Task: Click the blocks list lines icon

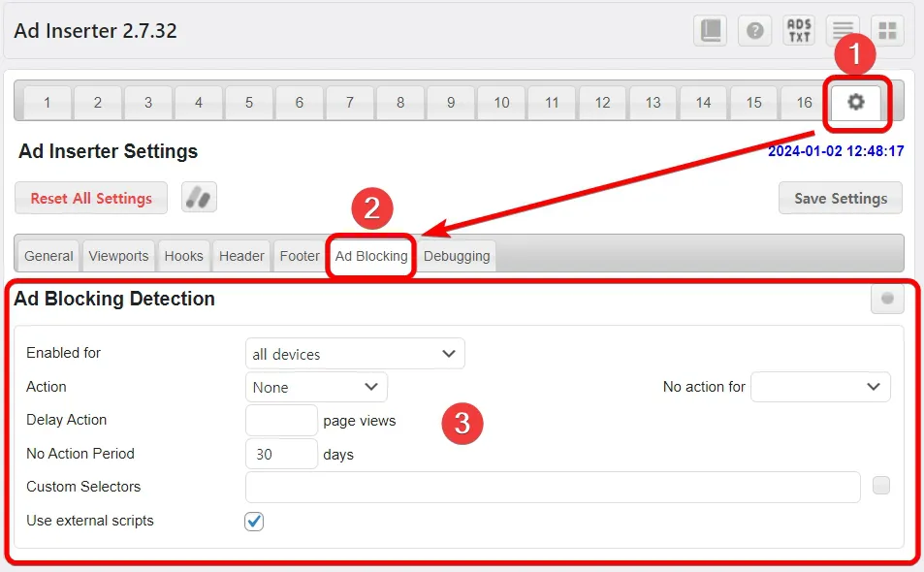Action: (844, 30)
